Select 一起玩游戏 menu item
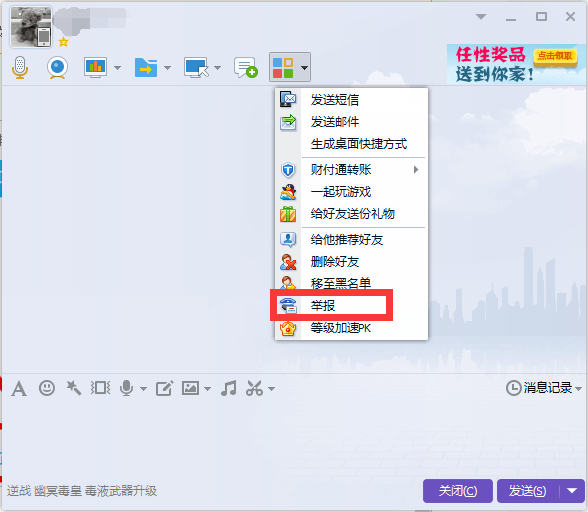The height and width of the screenshot is (512, 588). tap(351, 192)
